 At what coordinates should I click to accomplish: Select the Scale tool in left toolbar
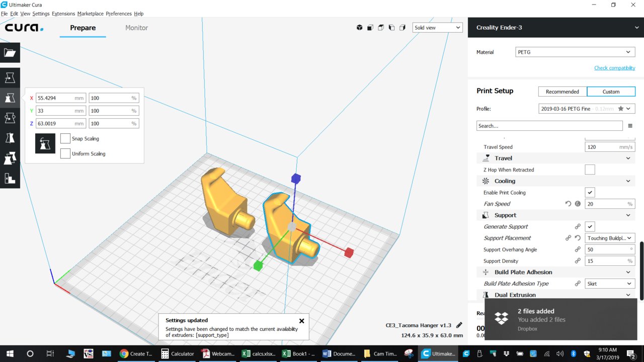[x=10, y=98]
